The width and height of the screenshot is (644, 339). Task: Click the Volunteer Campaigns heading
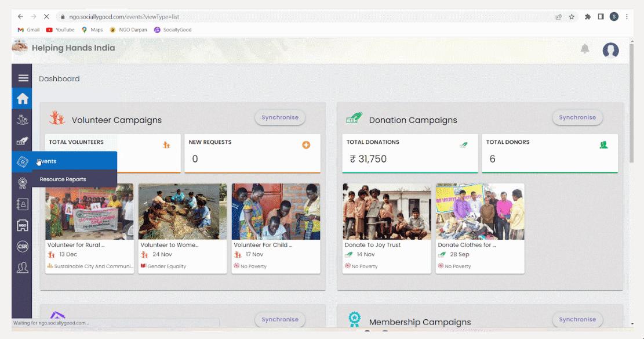(117, 120)
